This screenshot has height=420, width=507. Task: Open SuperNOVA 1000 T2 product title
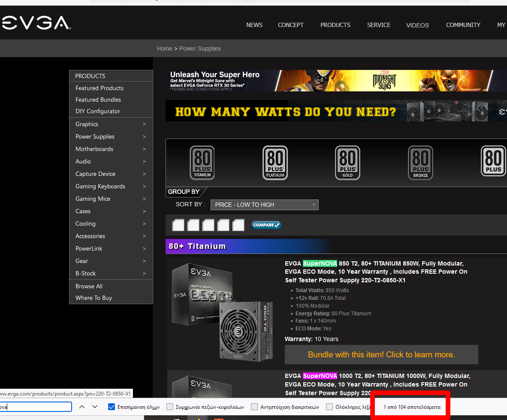pyautogui.click(x=377, y=384)
